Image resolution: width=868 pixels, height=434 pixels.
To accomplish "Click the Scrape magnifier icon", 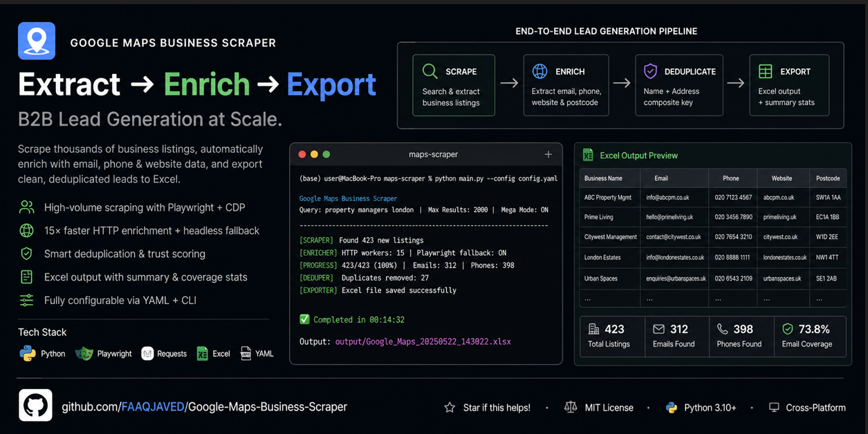I will tap(430, 71).
